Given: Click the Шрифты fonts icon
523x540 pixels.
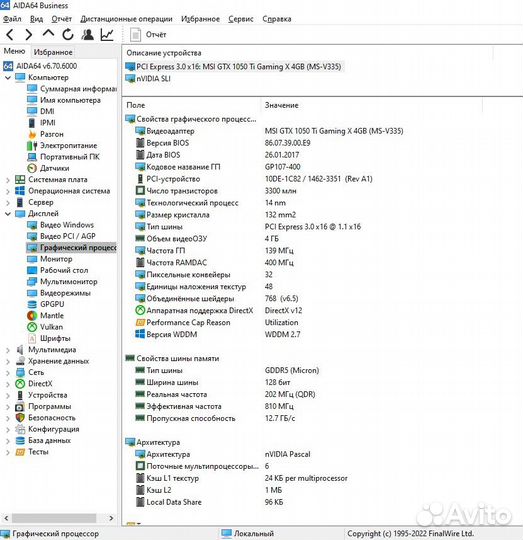Looking at the screenshot, I should point(32,339).
